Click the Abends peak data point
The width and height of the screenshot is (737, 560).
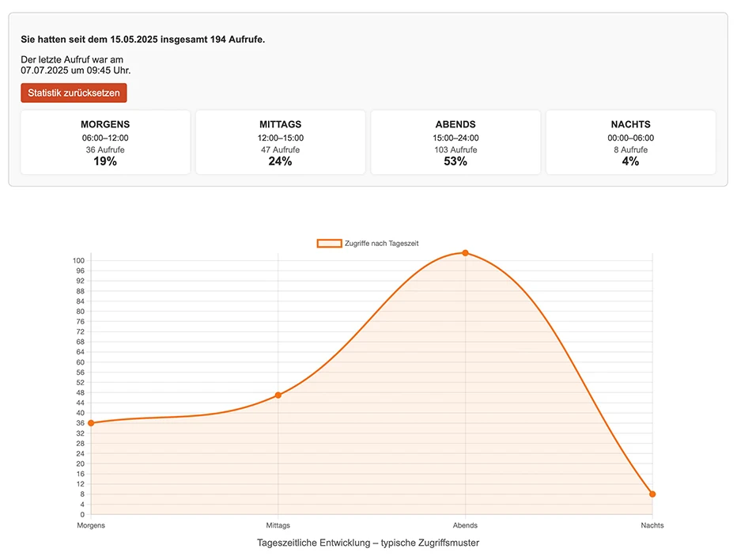point(465,253)
